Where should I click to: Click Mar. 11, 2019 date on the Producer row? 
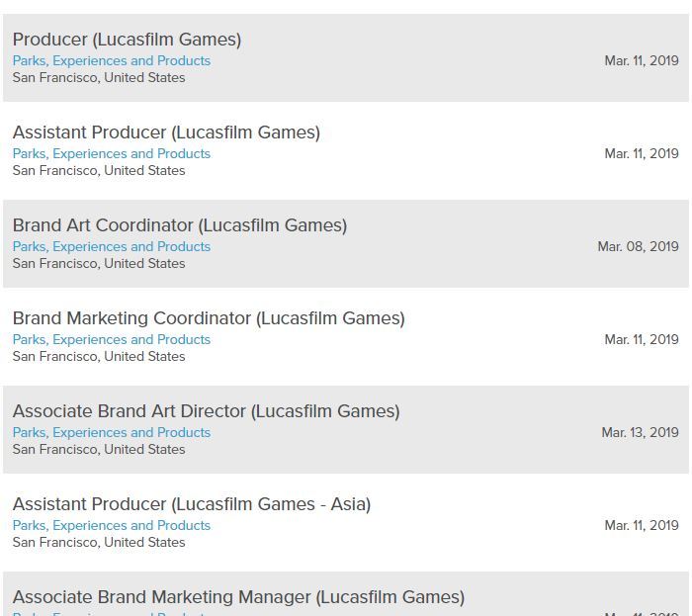point(642,61)
